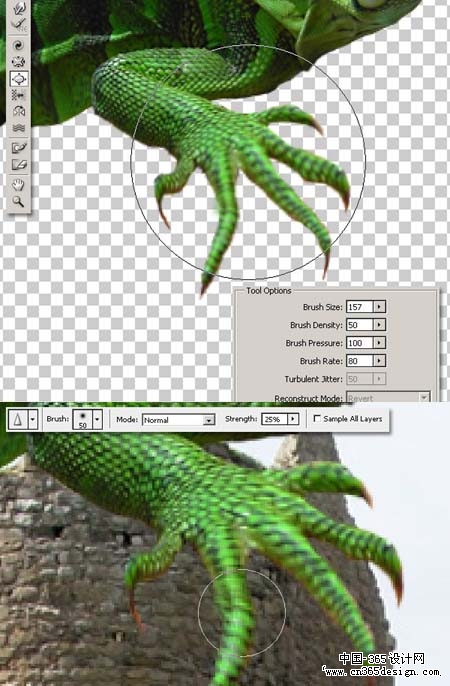Open the Brush Size slider arrow
The image size is (450, 686).
379,307
